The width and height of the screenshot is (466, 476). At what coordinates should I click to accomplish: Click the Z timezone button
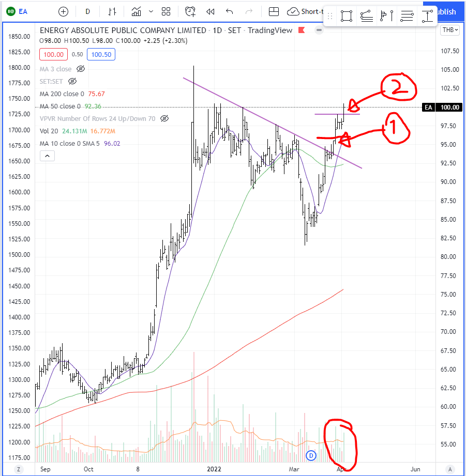pos(19,469)
